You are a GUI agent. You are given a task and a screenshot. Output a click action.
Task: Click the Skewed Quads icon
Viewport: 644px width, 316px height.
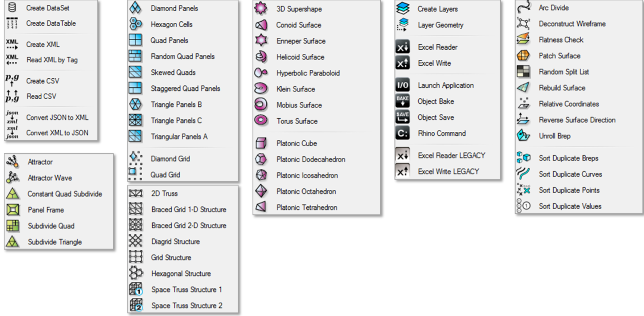pyautogui.click(x=135, y=72)
